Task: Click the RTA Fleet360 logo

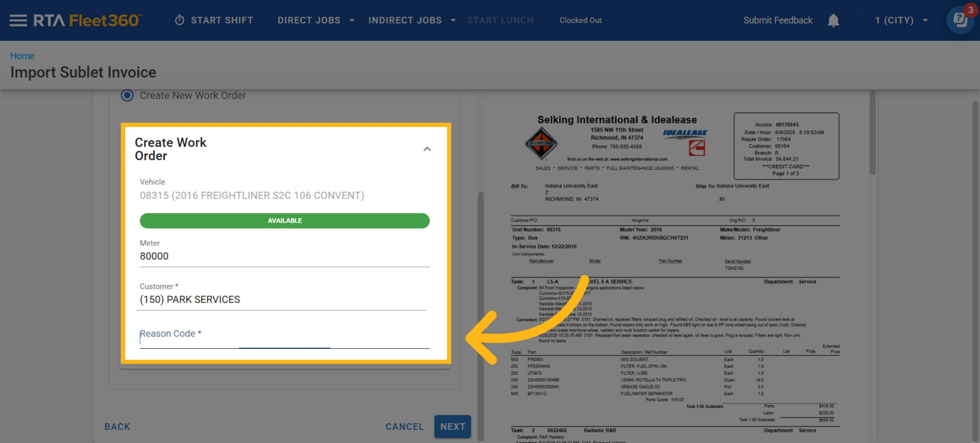Action: [88, 20]
